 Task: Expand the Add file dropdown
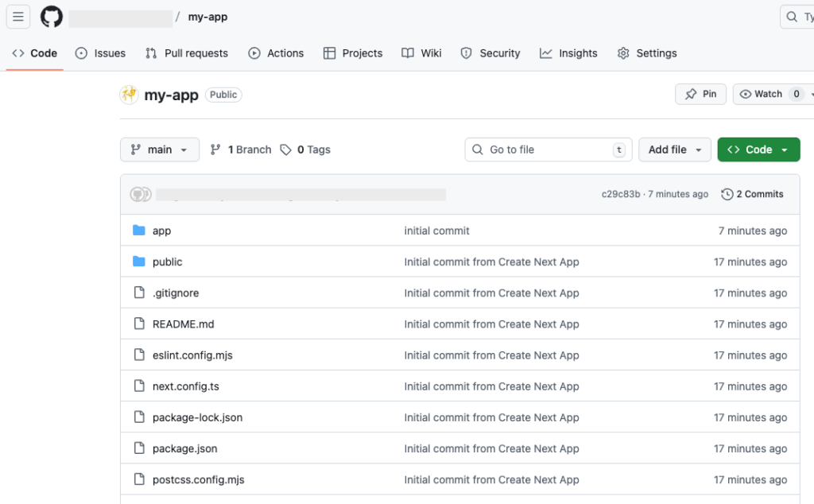(675, 149)
